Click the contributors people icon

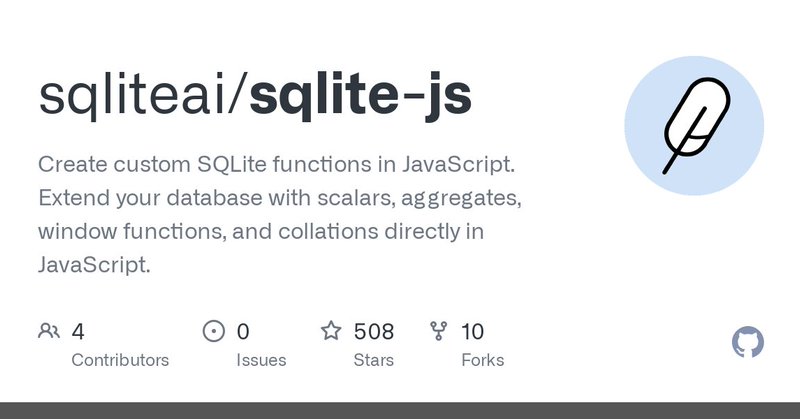[49, 331]
